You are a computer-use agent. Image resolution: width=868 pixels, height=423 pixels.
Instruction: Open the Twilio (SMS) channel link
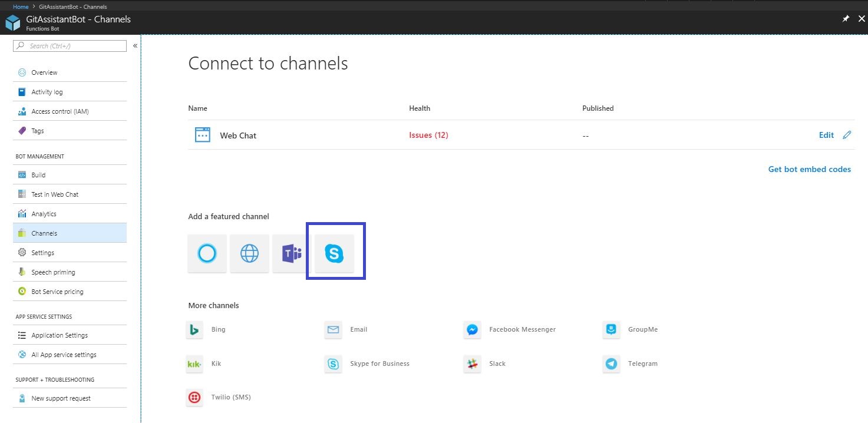231,397
